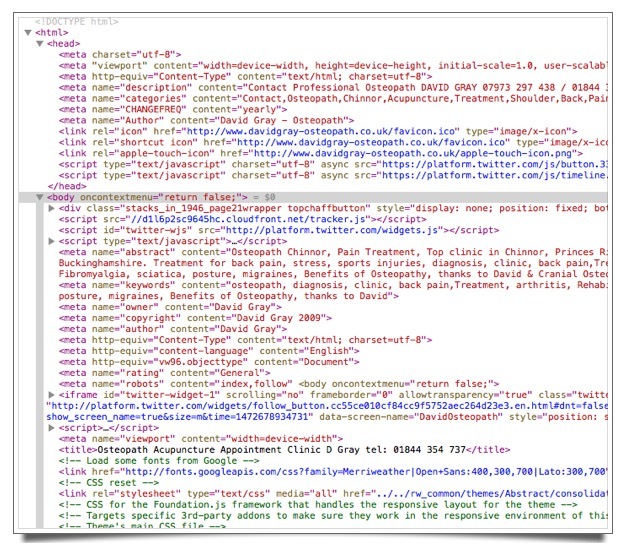
Task: Open the favicon.ico link in shortcut icon row
Action: (371, 142)
